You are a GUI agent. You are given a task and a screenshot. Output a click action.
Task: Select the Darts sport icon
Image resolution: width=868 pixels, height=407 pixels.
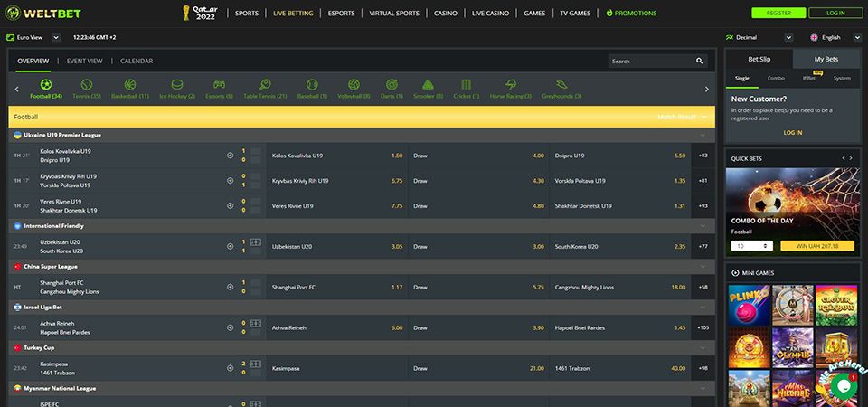[392, 85]
